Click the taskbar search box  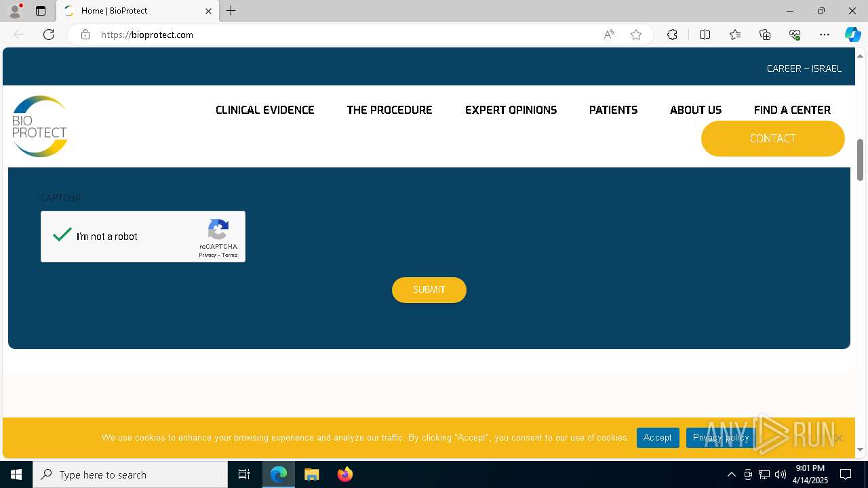click(x=130, y=474)
